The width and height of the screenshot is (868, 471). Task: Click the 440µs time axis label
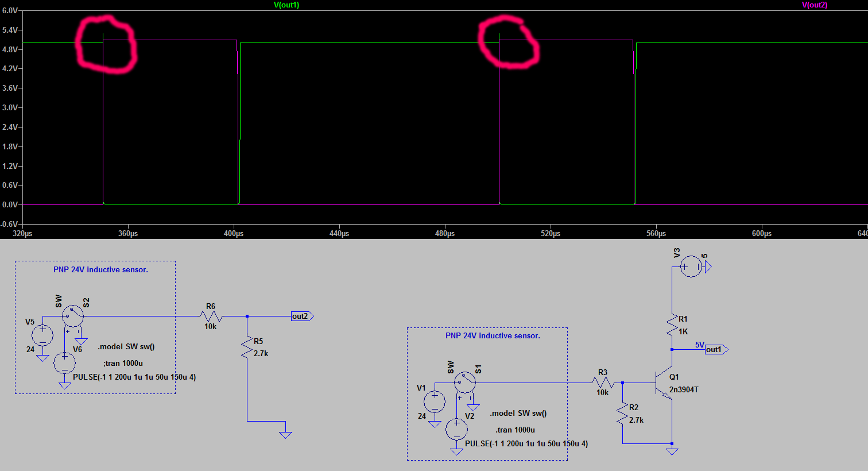339,233
